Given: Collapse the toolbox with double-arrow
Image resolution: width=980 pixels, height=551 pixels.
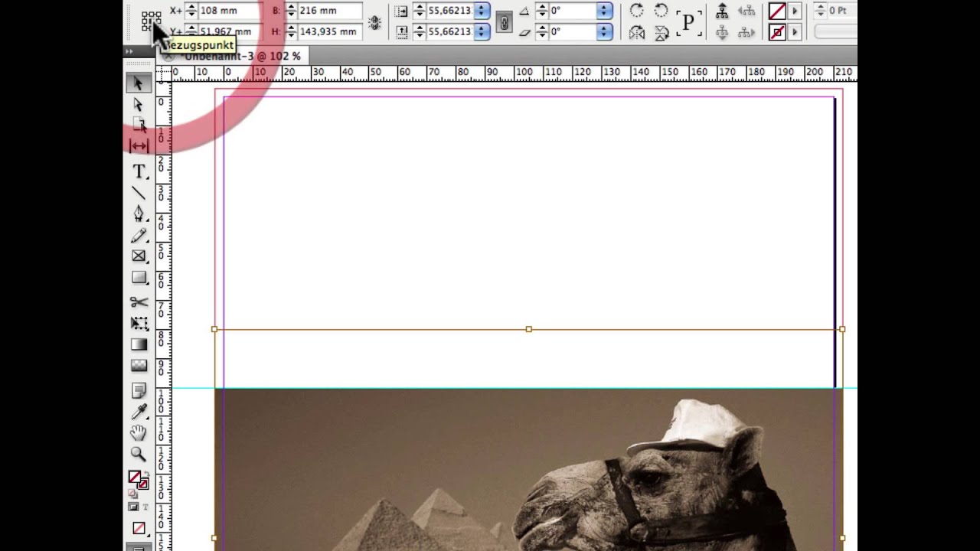Looking at the screenshot, I should click(129, 51).
